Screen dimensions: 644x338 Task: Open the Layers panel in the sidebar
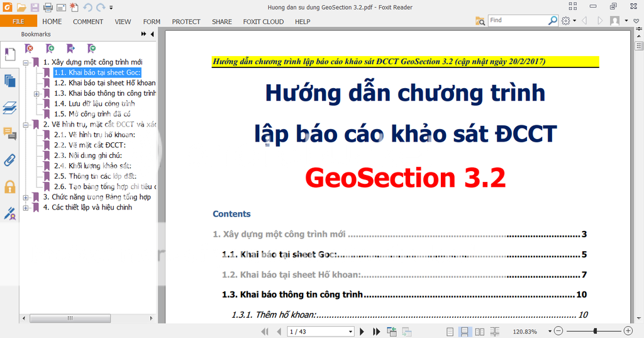point(9,108)
